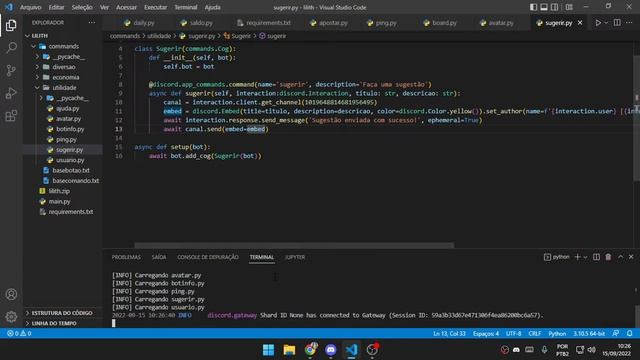Switch to the Jupyter panel tab
Image resolution: width=640 pixels, height=360 pixels.
pyautogui.click(x=295, y=257)
